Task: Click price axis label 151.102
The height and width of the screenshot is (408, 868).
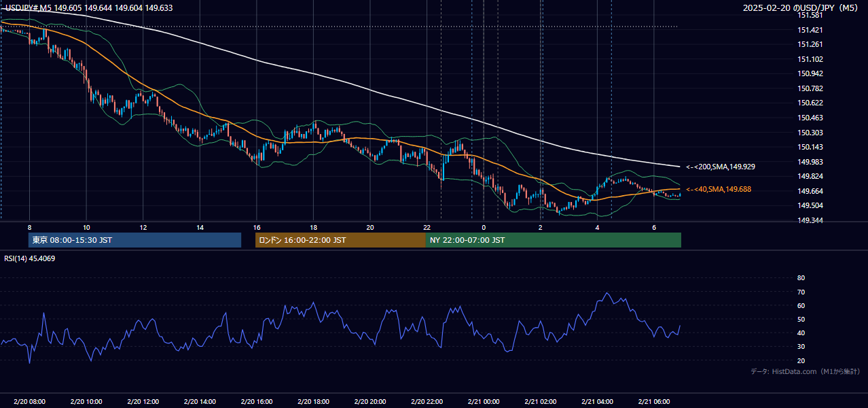Action: [810, 59]
